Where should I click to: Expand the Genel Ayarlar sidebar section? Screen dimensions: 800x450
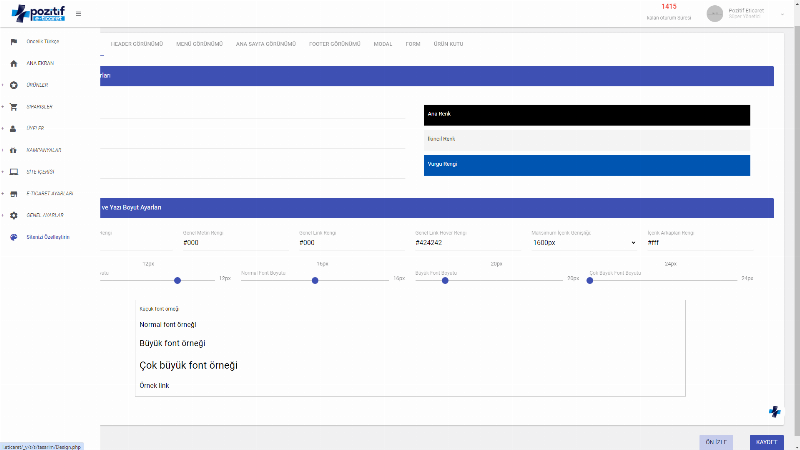coord(3,215)
